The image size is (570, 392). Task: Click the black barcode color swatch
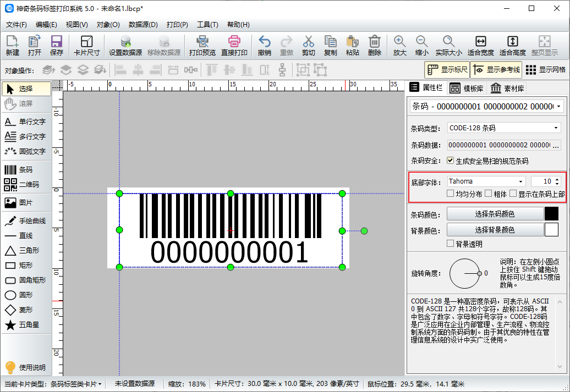(x=551, y=214)
